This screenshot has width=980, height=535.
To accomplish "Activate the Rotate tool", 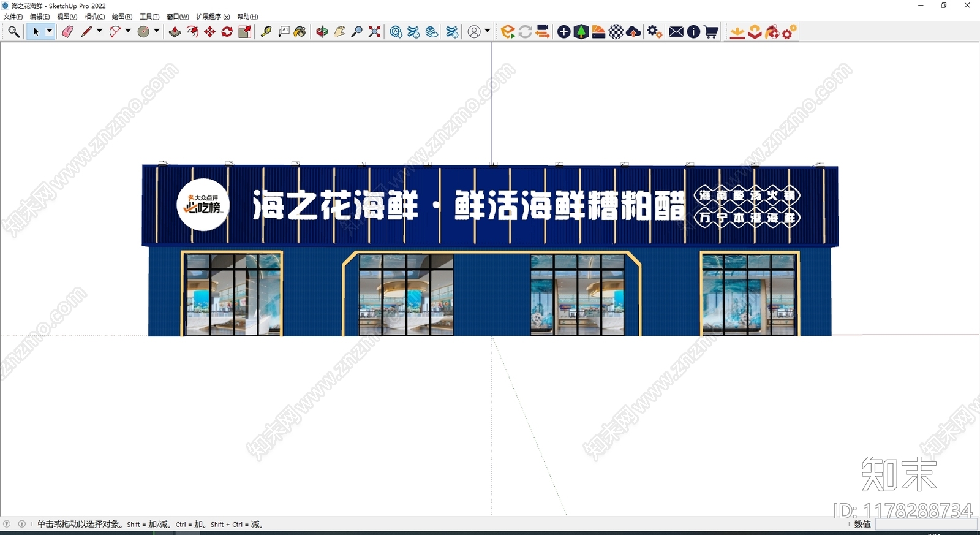I will pos(227,32).
